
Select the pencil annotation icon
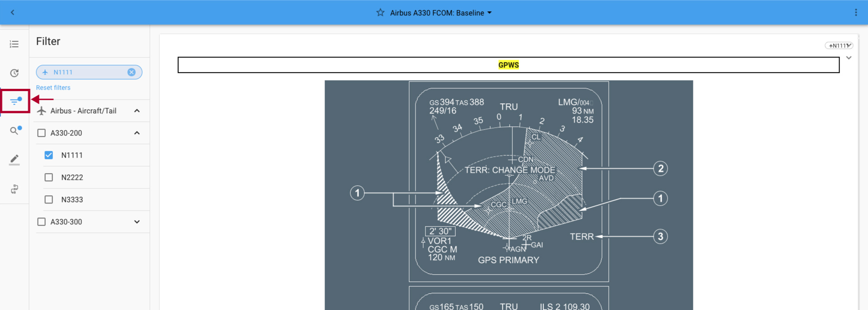[14, 160]
